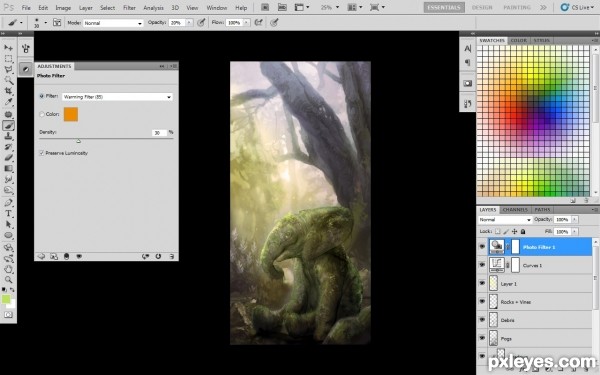Click the orange photo filter color swatch
The width and height of the screenshot is (600, 375).
coord(71,114)
